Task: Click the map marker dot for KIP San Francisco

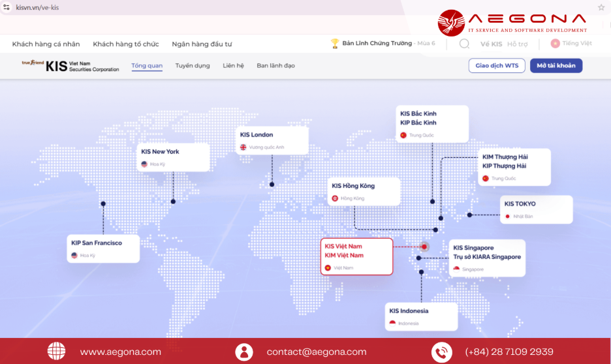Action: pos(103,204)
